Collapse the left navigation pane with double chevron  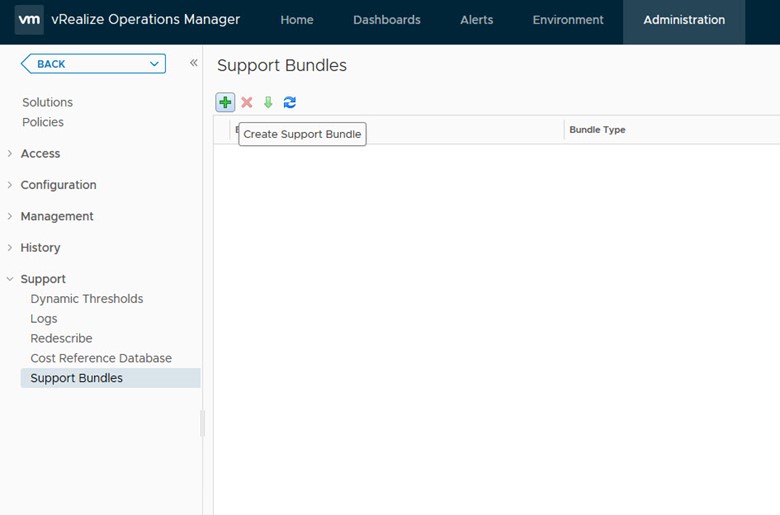coord(194,63)
